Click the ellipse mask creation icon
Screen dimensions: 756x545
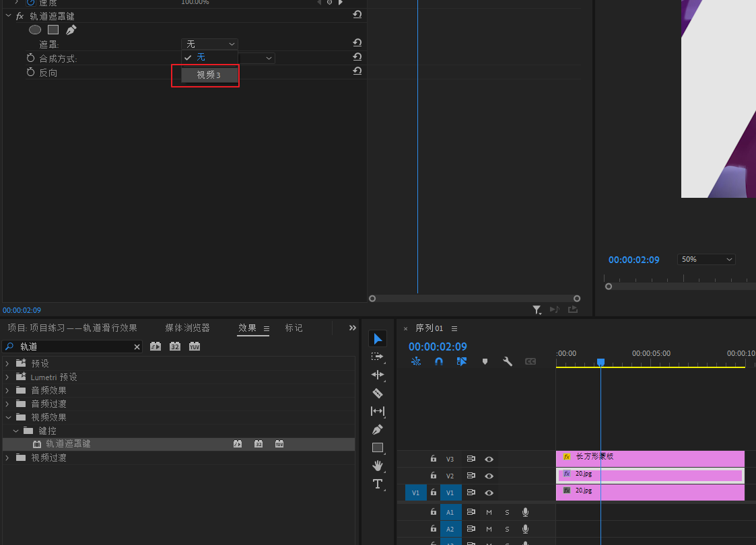[35, 30]
